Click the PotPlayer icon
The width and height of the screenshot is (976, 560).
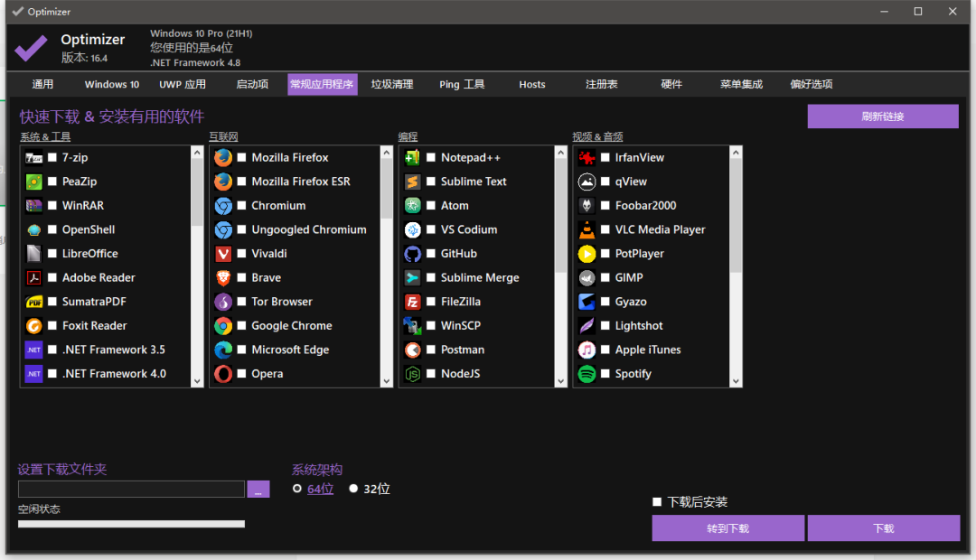pyautogui.click(x=587, y=254)
